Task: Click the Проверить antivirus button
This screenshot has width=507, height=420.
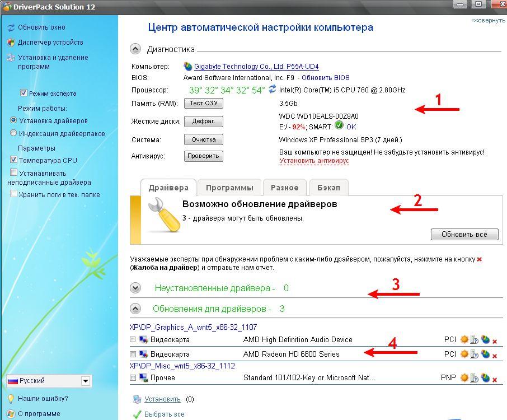Action: 204,156
